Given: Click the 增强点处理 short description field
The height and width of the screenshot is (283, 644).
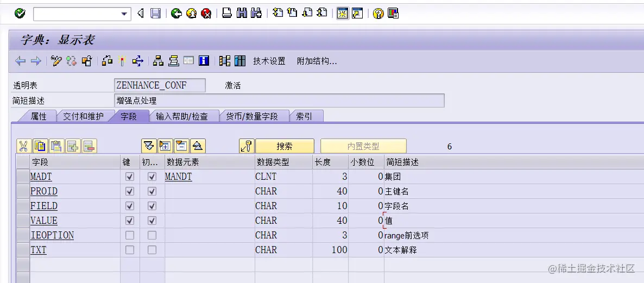Looking at the screenshot, I should 279,100.
